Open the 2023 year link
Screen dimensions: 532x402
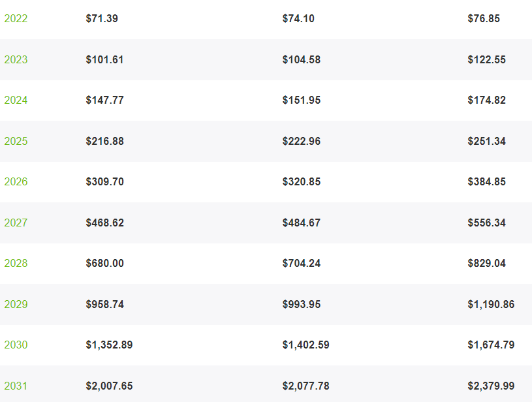point(16,60)
